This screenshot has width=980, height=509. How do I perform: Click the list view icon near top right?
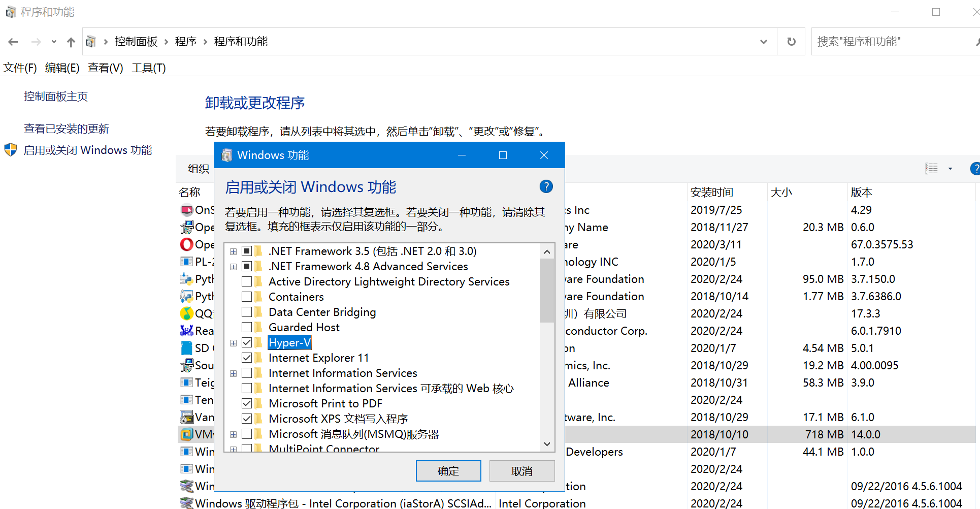(x=932, y=168)
